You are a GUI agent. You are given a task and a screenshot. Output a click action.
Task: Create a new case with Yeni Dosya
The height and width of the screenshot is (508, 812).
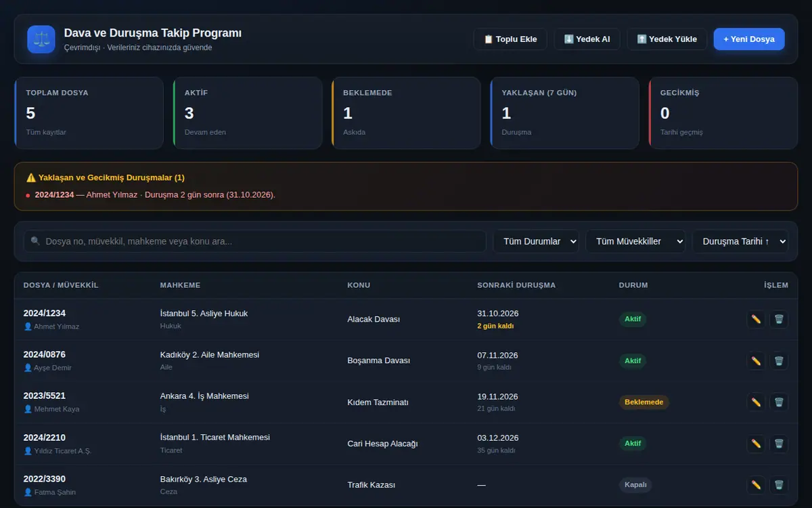[x=749, y=39]
